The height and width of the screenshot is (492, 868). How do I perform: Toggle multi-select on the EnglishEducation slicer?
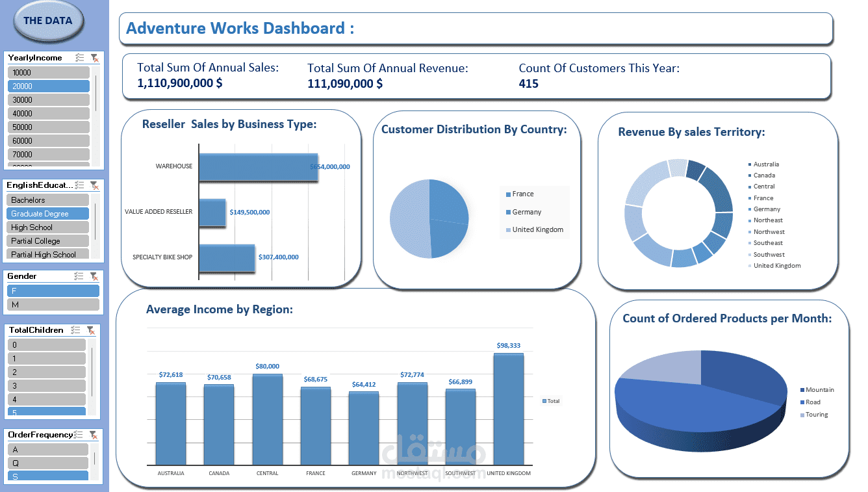[79, 185]
